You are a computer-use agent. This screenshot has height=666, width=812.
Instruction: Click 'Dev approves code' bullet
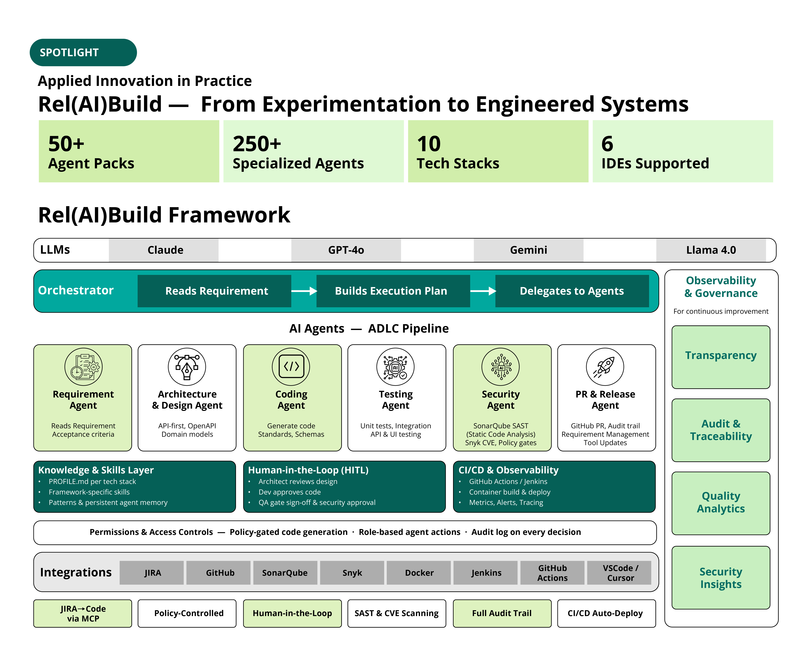[x=290, y=492]
